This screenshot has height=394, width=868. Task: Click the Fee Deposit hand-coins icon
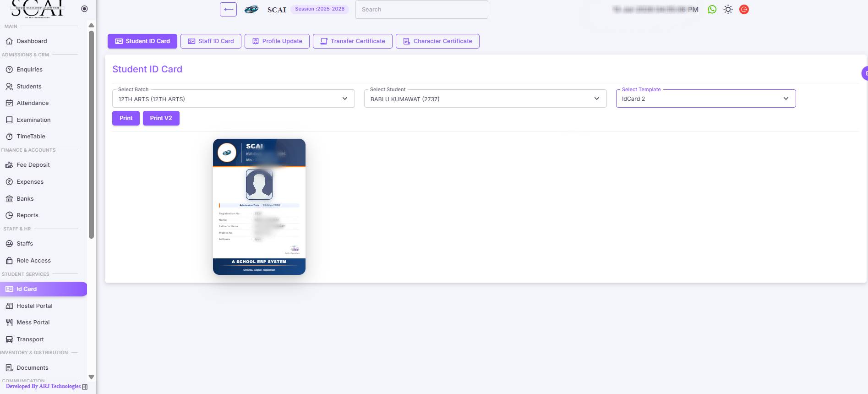[9, 165]
